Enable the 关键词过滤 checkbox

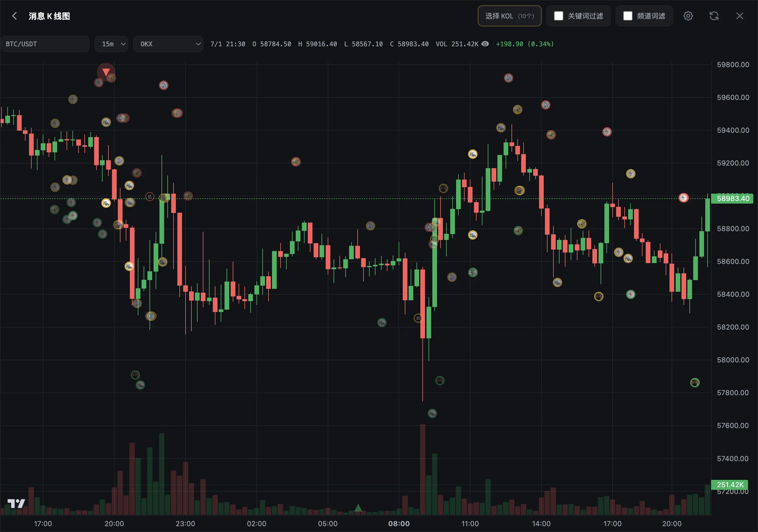pos(559,16)
